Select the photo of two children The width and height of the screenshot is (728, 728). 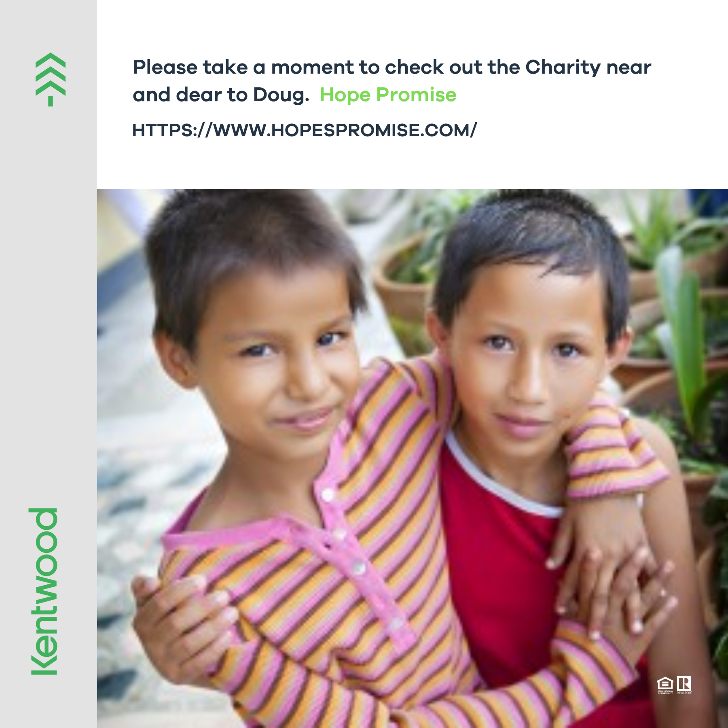click(x=413, y=459)
